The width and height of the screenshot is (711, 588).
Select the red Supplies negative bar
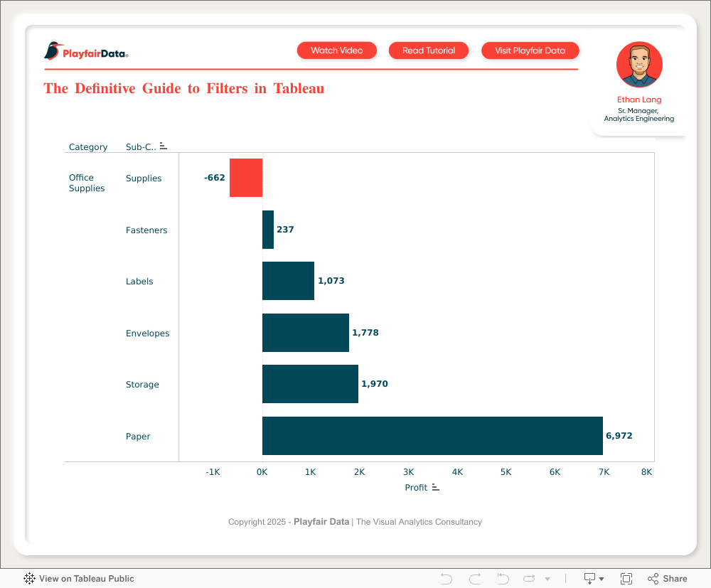(246, 178)
